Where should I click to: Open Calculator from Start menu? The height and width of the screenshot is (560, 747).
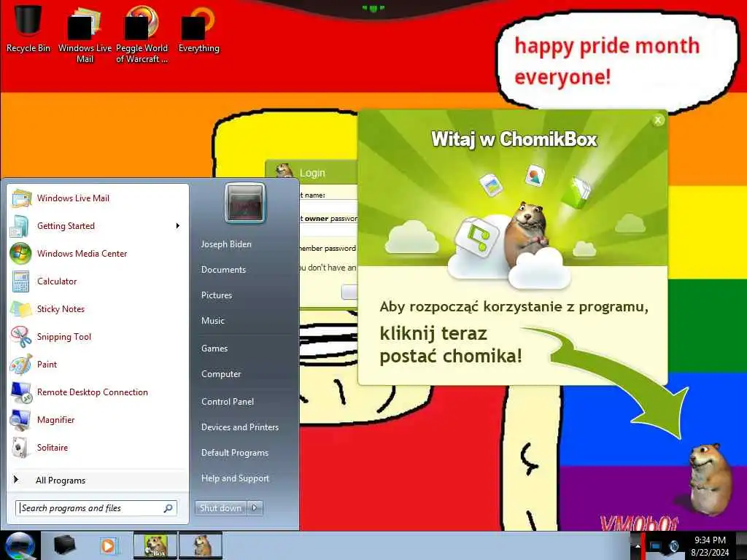coord(98,281)
